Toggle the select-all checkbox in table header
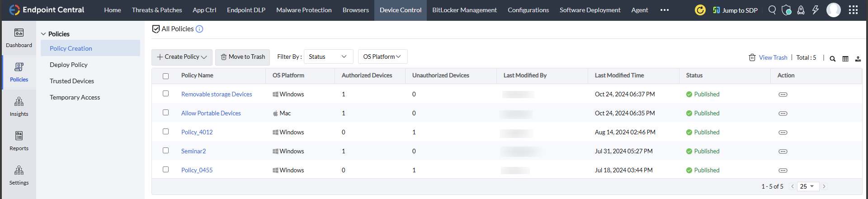 (x=166, y=76)
